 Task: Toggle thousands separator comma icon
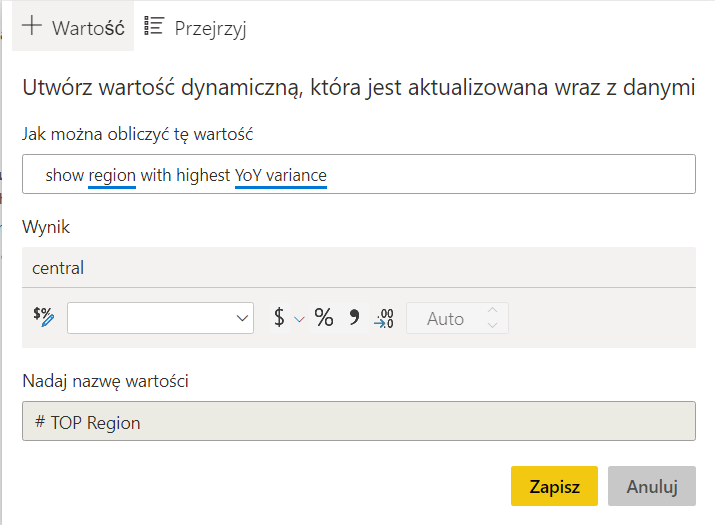(354, 318)
